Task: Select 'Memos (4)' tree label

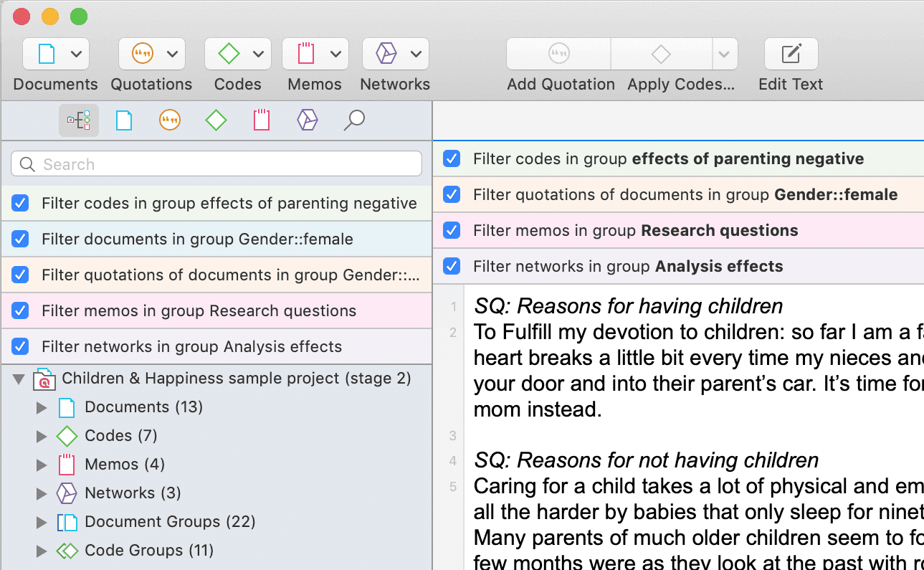Action: (125, 465)
